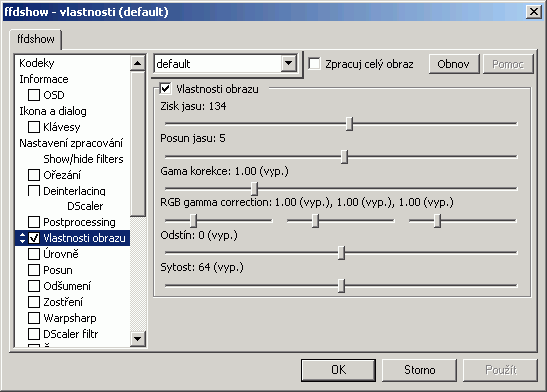Enable the Deinterlacing checkbox
The width and height of the screenshot is (547, 392).
pyautogui.click(x=34, y=191)
